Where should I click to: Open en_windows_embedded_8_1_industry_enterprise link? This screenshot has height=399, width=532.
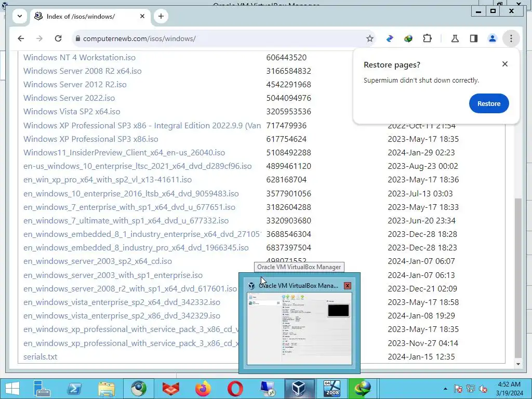[142, 234]
